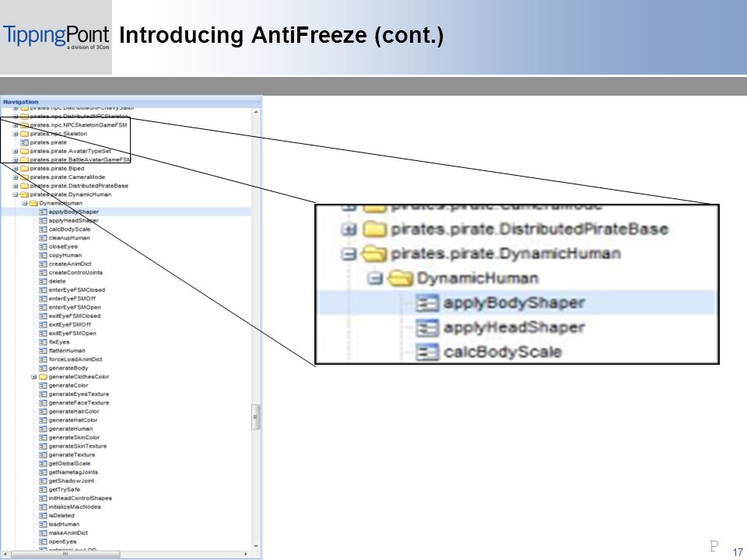Click the generateBody function icon
The image size is (747, 560).
43,368
